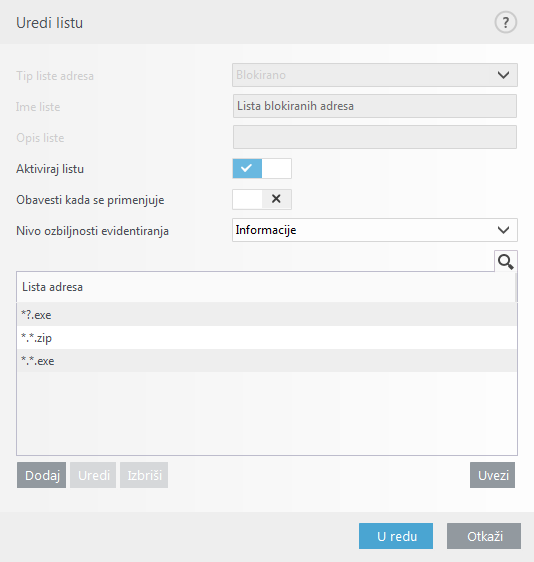Viewport: 534px width, 562px height.
Task: Select the *.*.zip address entry
Action: click(x=267, y=338)
